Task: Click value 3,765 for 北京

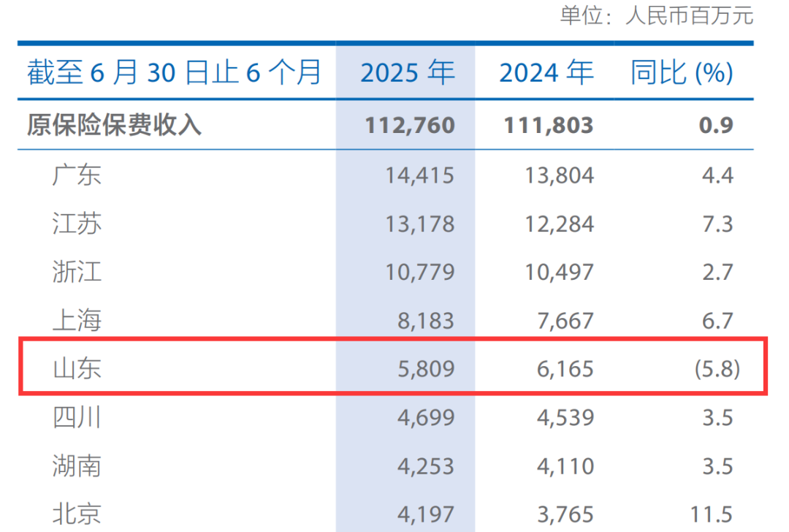Action: click(565, 514)
